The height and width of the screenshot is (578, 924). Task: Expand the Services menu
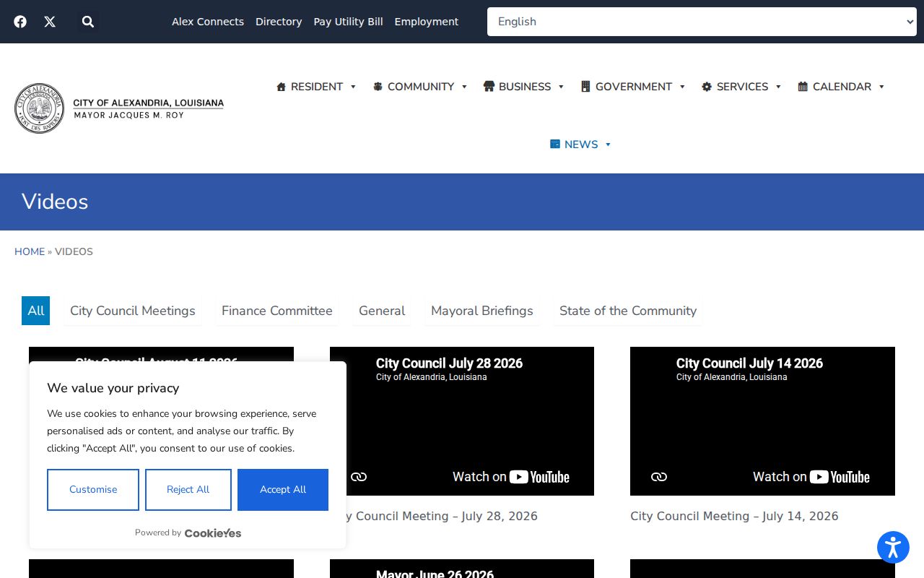click(x=741, y=87)
